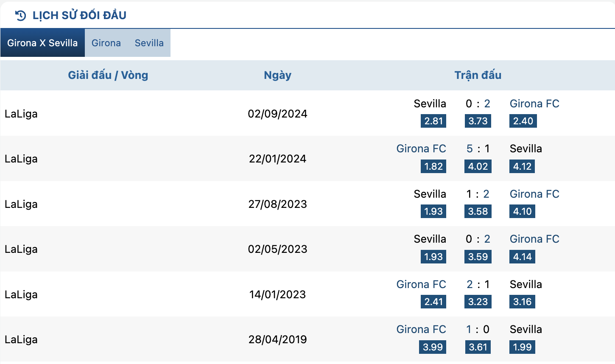The width and height of the screenshot is (615, 364).
Task: Click the 2.41 odds badge
Action: pyautogui.click(x=433, y=302)
